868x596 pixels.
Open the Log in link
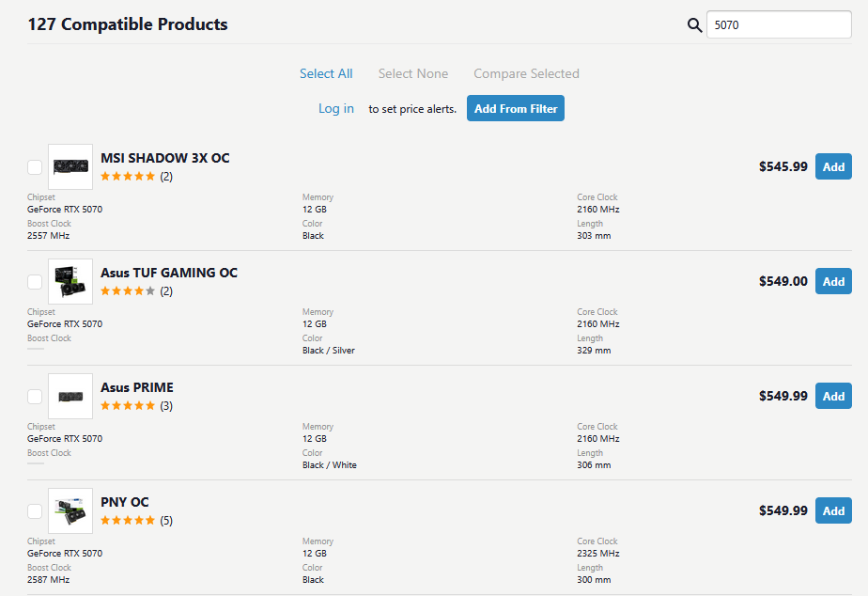tap(336, 108)
